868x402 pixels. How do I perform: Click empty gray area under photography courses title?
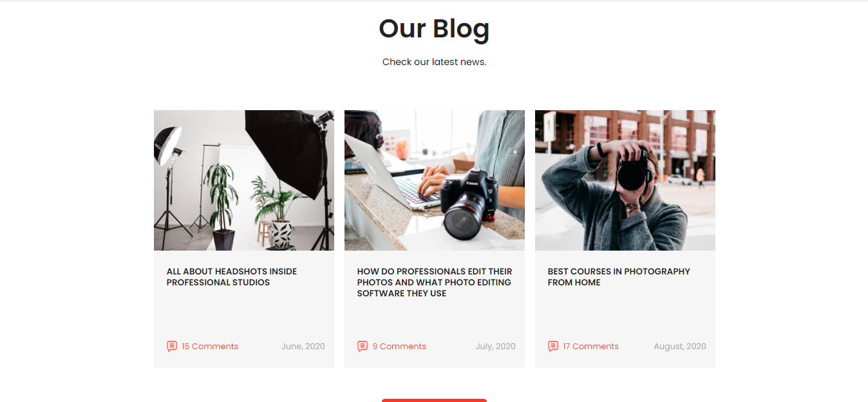click(625, 314)
